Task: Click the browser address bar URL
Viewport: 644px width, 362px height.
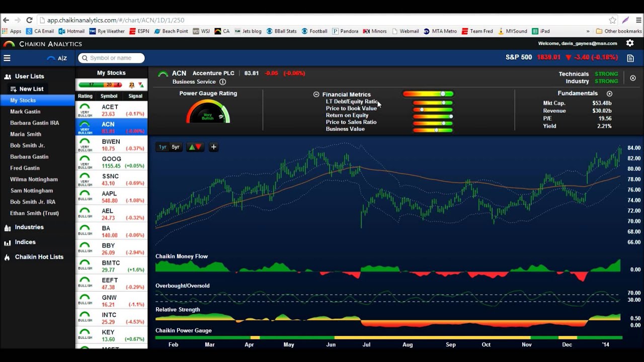Action: tap(116, 20)
